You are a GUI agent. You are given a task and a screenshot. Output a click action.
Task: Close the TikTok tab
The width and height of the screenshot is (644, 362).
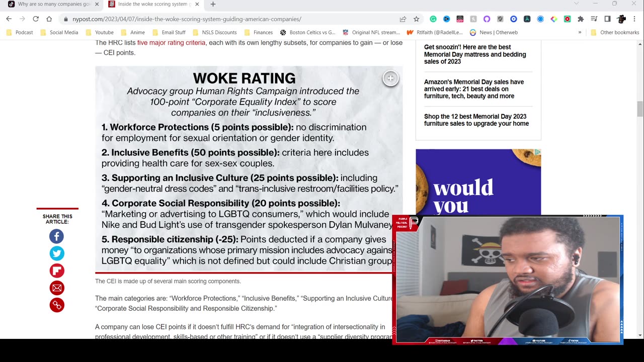(x=97, y=4)
